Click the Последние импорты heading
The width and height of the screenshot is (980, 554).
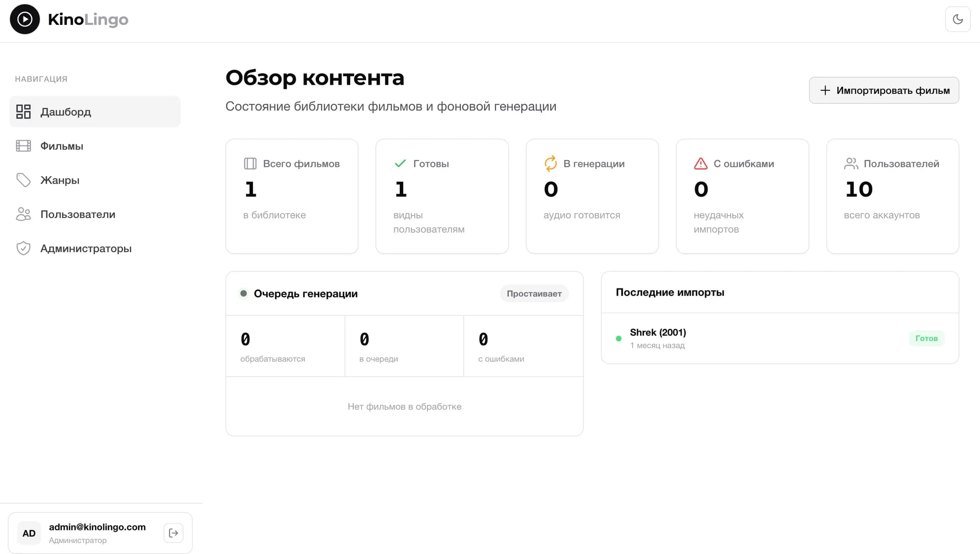[x=670, y=292]
